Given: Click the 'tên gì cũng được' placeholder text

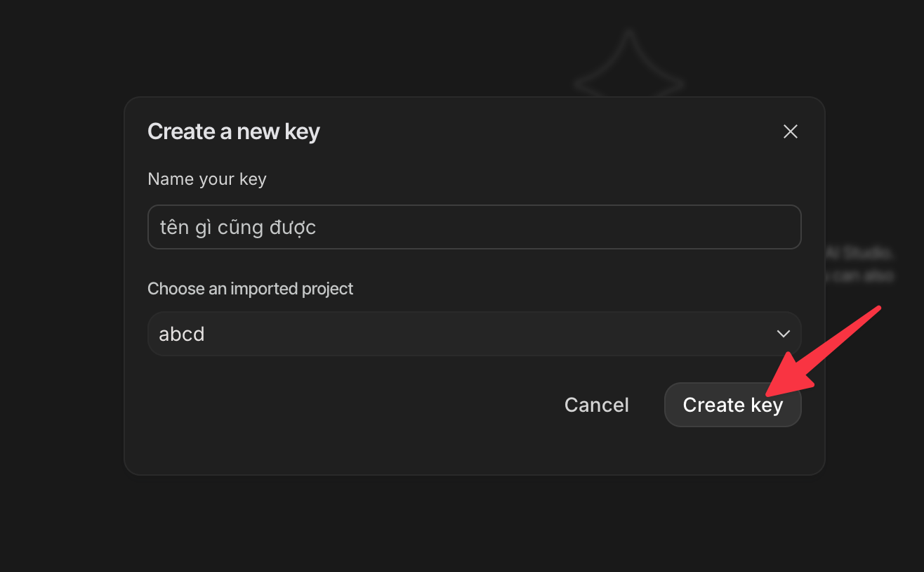Looking at the screenshot, I should (x=238, y=227).
